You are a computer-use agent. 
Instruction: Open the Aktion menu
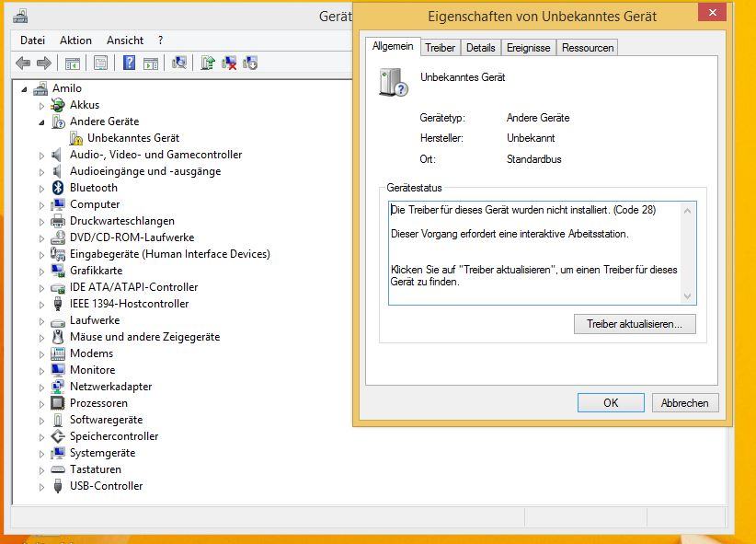coord(75,41)
